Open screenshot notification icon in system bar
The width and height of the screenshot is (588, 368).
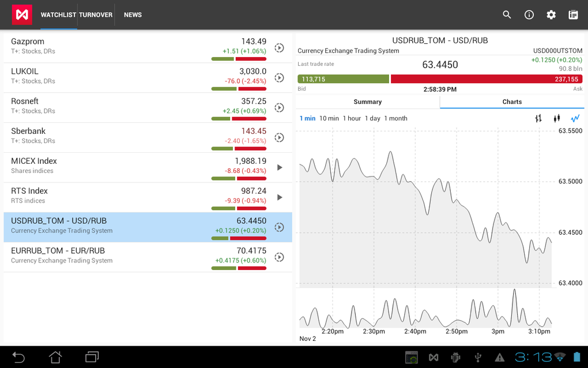point(412,358)
